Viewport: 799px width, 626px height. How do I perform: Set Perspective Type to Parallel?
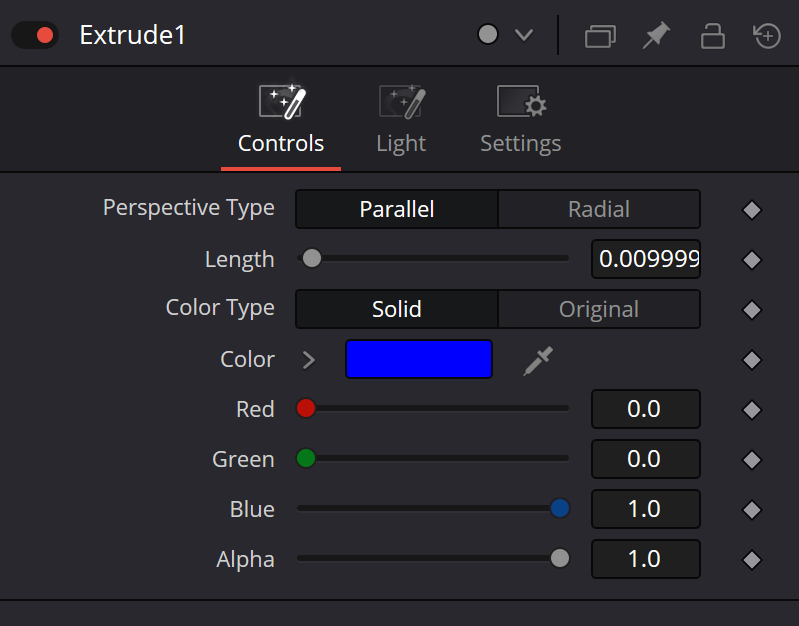click(x=397, y=209)
